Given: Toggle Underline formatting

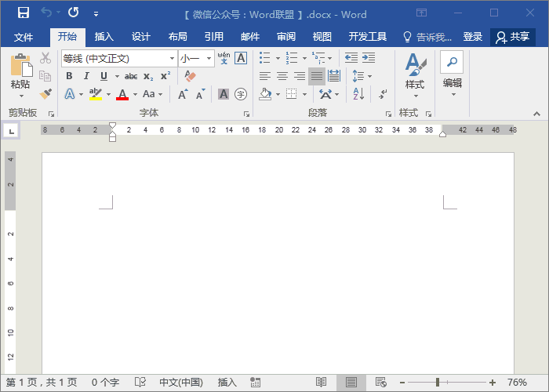Looking at the screenshot, I should point(104,76).
